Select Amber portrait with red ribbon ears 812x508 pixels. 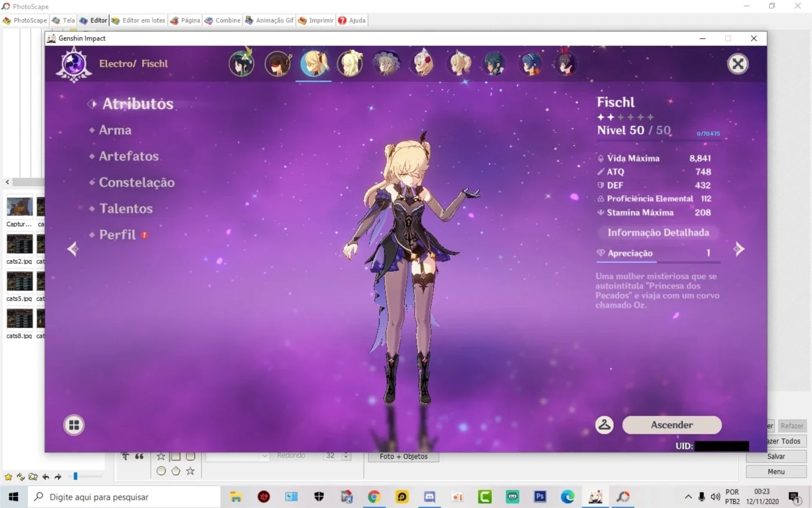coord(567,63)
